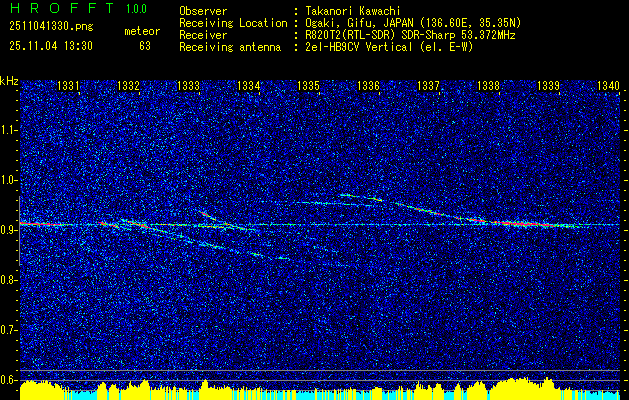629x400 pixels.
Task: Click observer name Takanori Kawachi
Action: coord(353,11)
